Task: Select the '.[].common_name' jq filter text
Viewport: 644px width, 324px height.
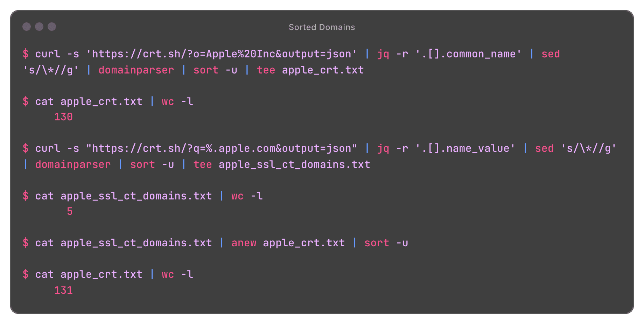Action: pos(468,54)
